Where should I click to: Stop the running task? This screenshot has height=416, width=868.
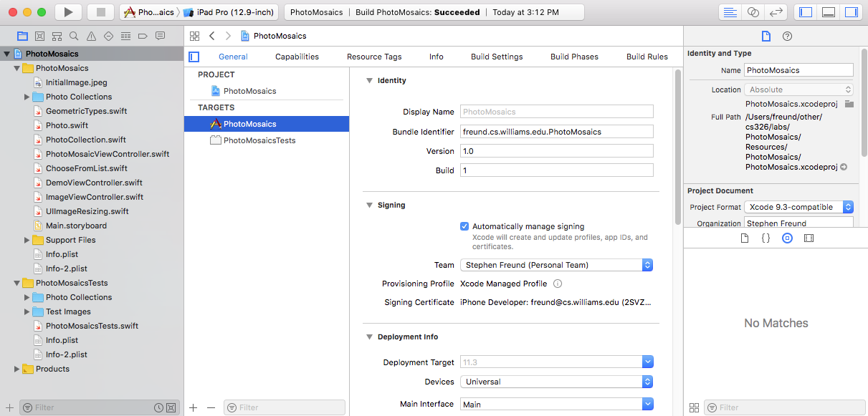tap(100, 12)
